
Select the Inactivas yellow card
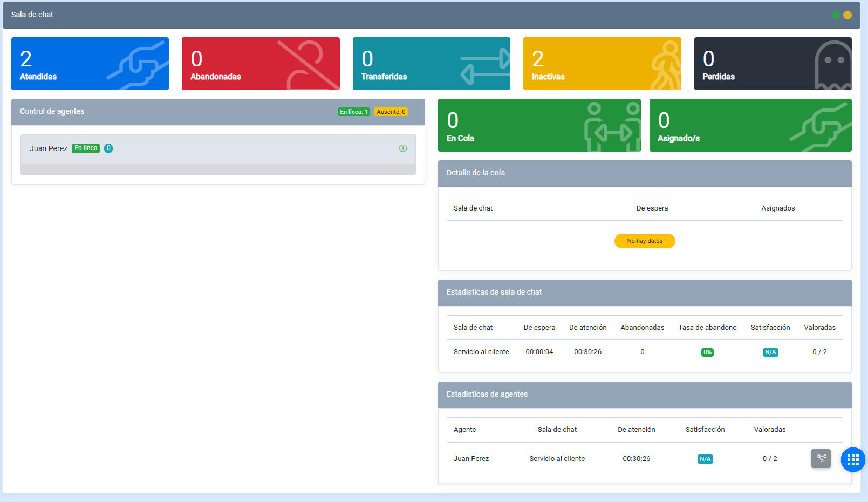[602, 64]
